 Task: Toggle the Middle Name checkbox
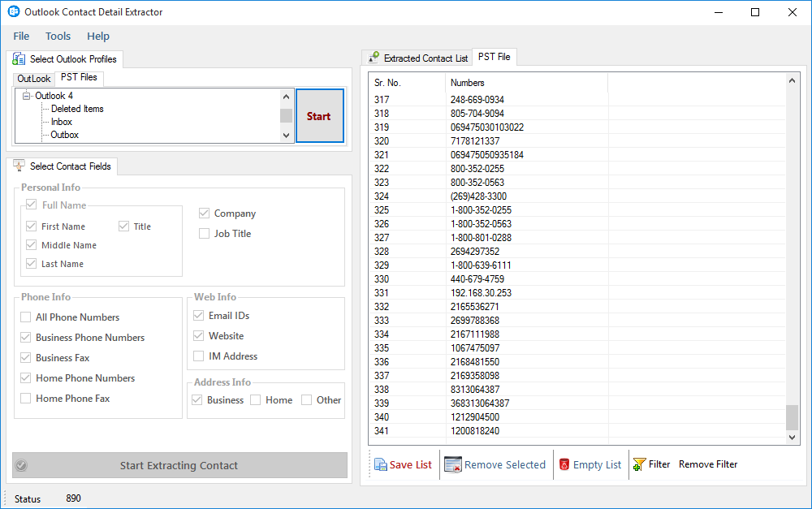(31, 245)
